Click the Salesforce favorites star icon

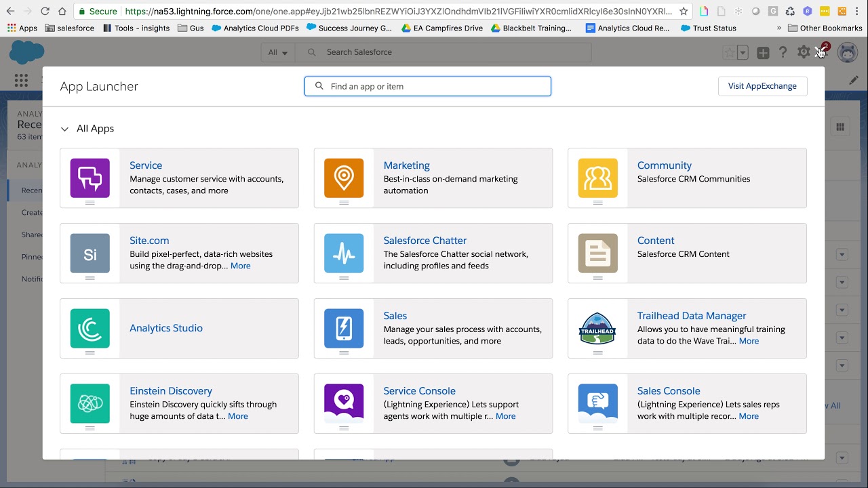[729, 52]
